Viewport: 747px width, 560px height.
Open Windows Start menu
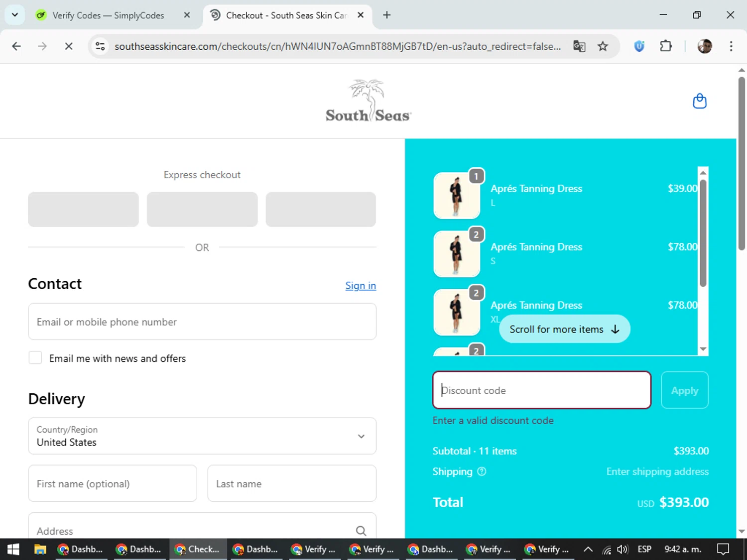(13, 549)
